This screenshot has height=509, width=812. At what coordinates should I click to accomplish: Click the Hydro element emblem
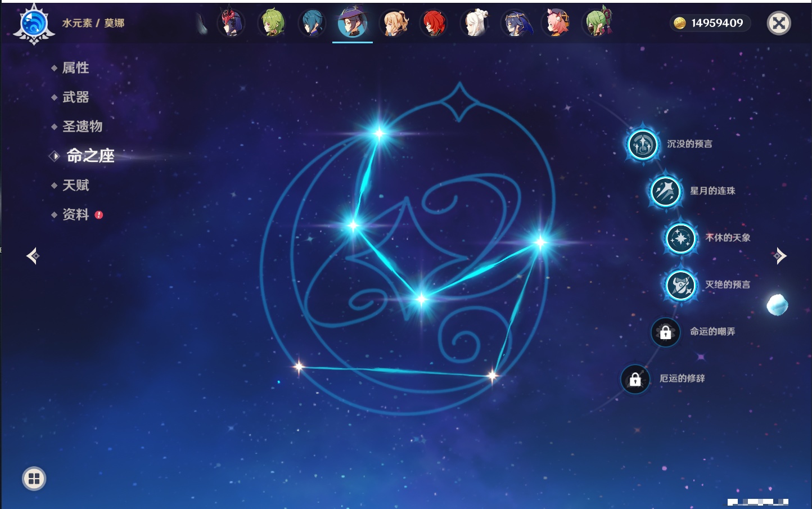34,24
